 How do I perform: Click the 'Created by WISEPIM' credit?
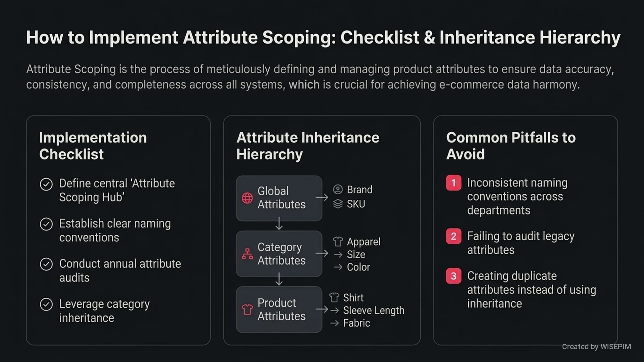[596, 347]
